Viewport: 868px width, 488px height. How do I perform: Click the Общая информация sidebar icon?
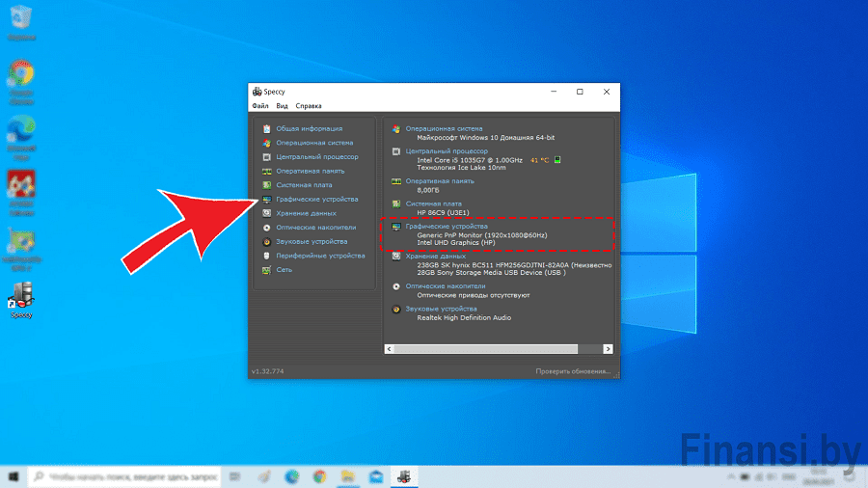(x=267, y=129)
